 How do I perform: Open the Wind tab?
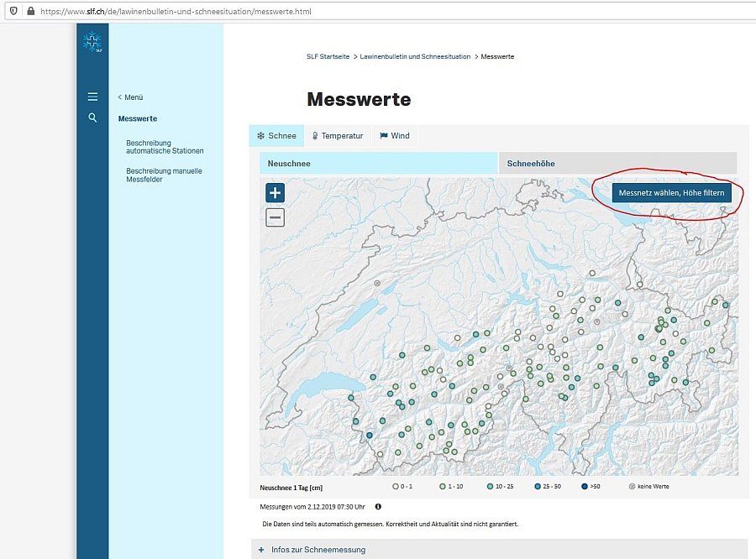click(x=395, y=136)
